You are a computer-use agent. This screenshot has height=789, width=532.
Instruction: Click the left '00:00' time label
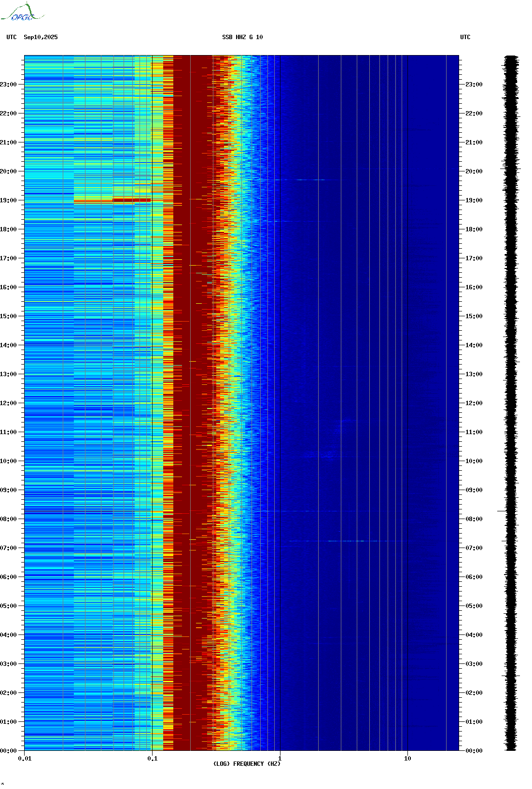coord(8,751)
